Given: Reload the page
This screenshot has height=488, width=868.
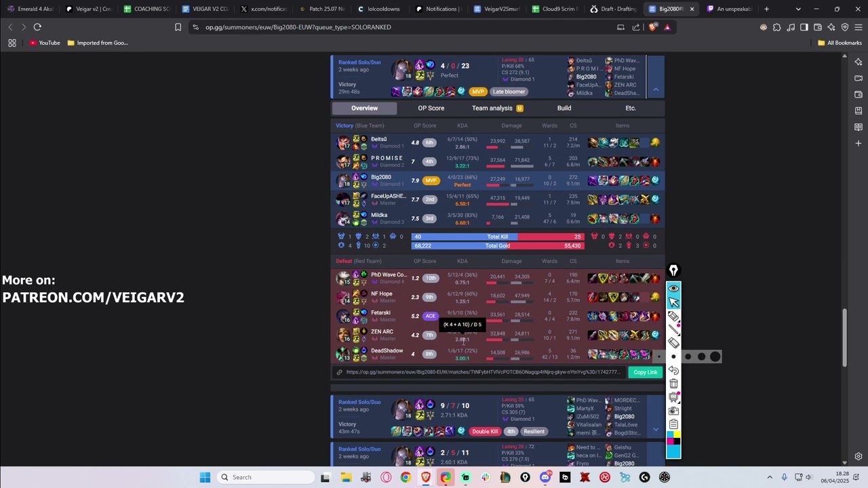Looking at the screenshot, I should pos(37,27).
